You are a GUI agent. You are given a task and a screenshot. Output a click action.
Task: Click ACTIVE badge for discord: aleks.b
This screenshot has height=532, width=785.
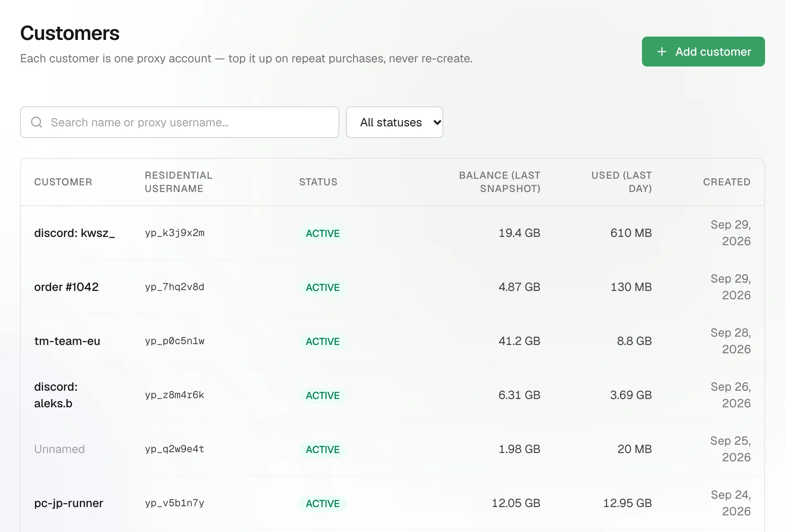click(x=323, y=396)
